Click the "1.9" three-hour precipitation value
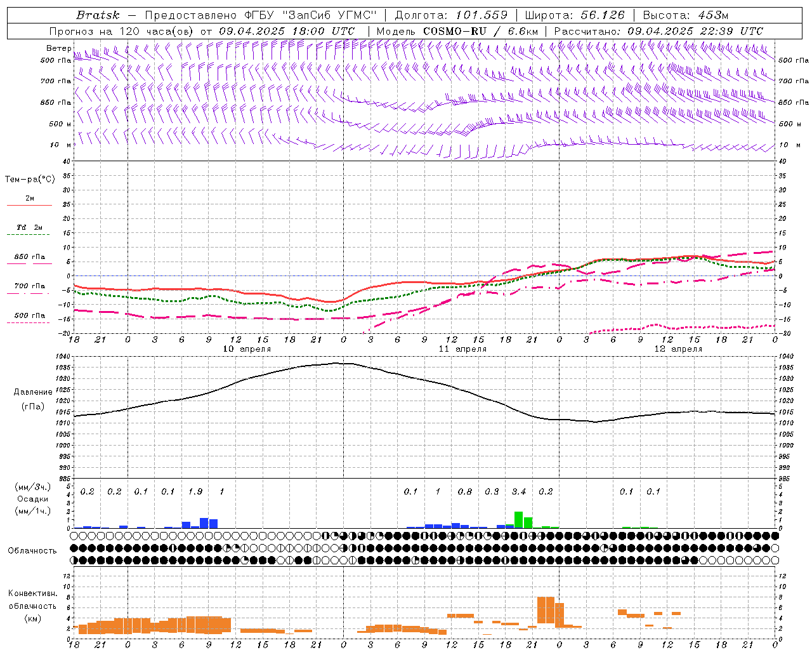812x650 pixels. pos(195,491)
